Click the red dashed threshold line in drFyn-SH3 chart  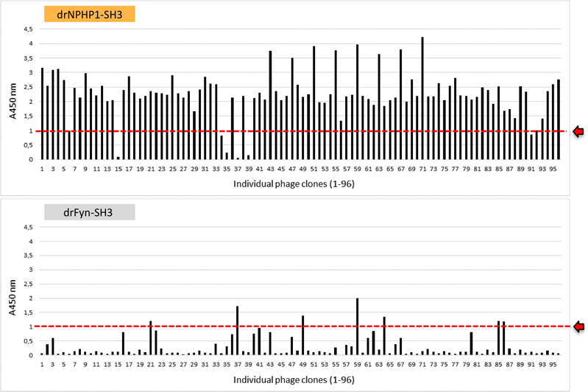coord(301,326)
